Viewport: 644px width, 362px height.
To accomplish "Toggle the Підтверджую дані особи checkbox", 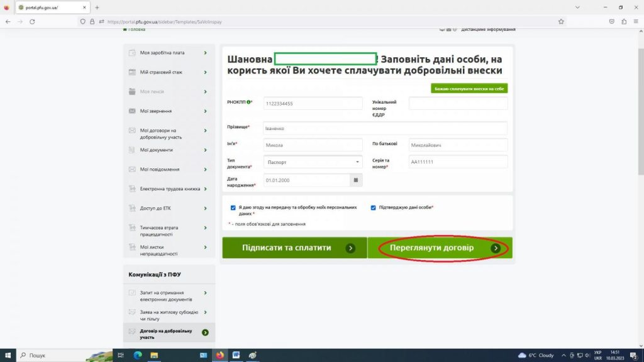I will click(x=374, y=207).
